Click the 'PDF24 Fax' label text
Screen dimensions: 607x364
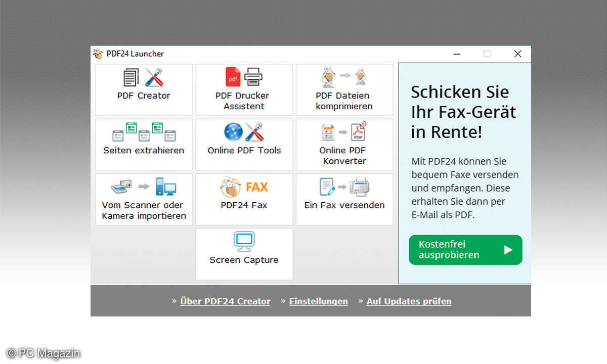[244, 205]
